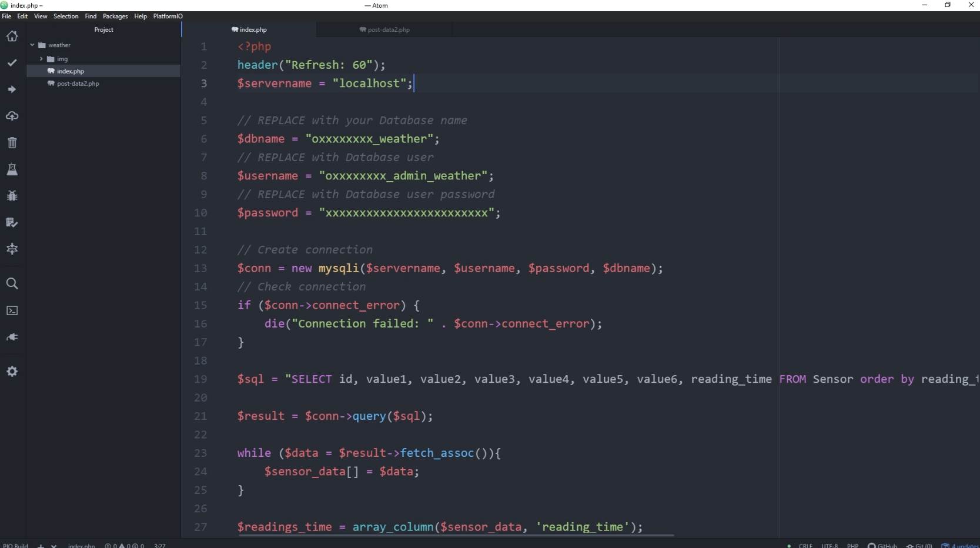
Task: Start debugging with the bug icon
Action: (x=12, y=196)
